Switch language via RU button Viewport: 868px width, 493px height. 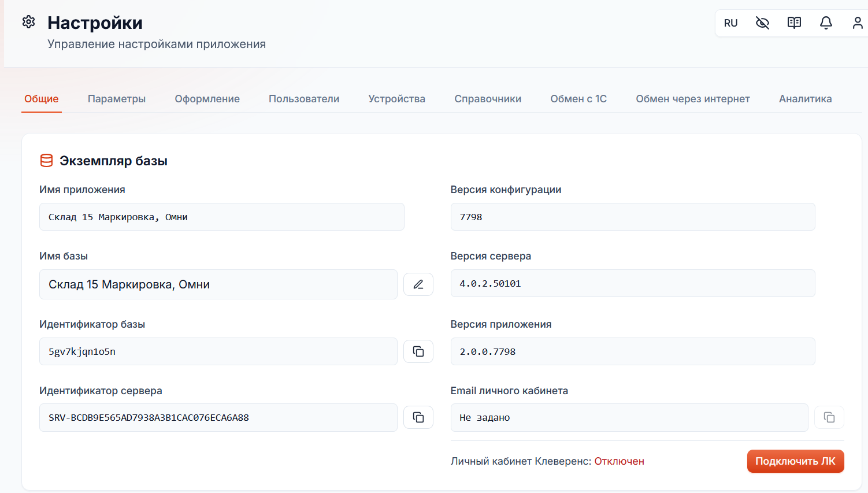(730, 23)
